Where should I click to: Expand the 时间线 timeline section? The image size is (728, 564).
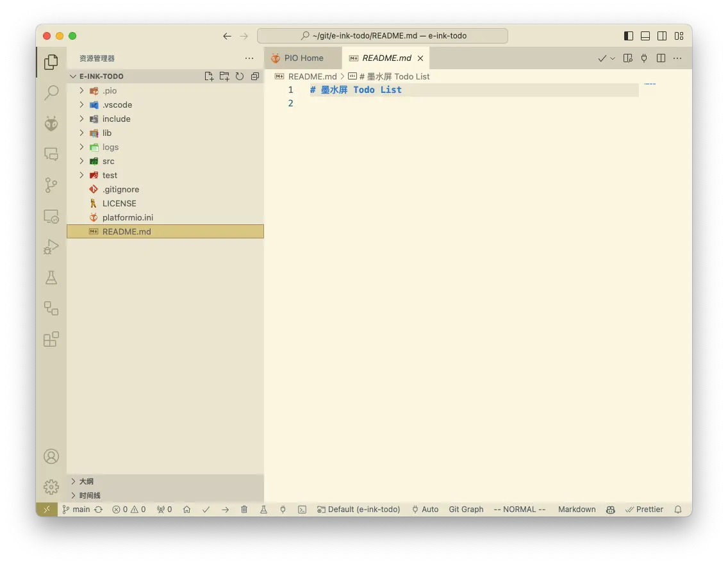coord(90,495)
